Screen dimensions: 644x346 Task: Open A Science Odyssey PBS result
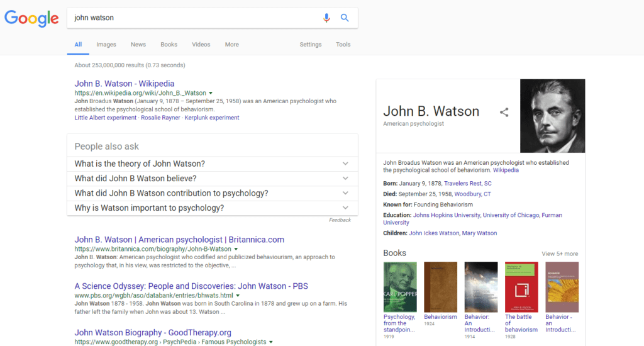click(x=191, y=286)
